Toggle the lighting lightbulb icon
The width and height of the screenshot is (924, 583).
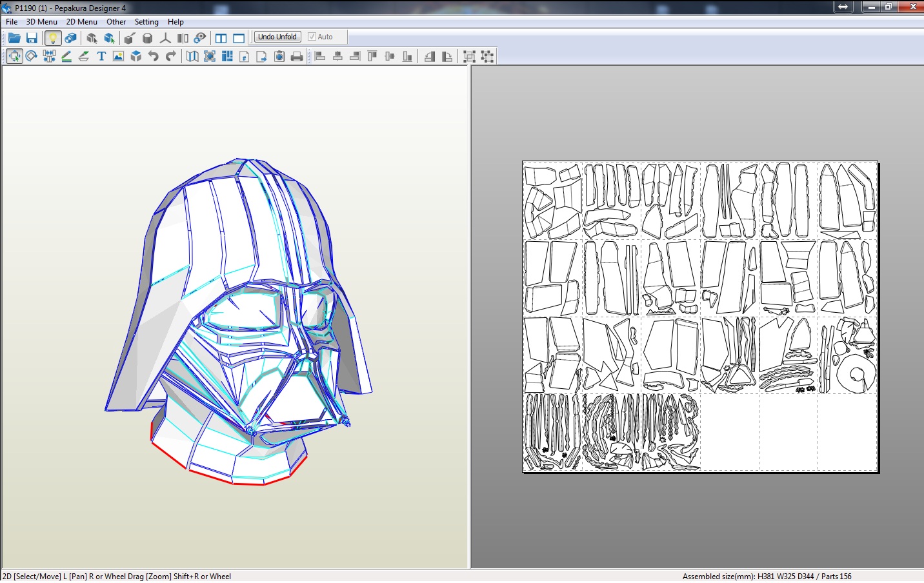coord(53,38)
